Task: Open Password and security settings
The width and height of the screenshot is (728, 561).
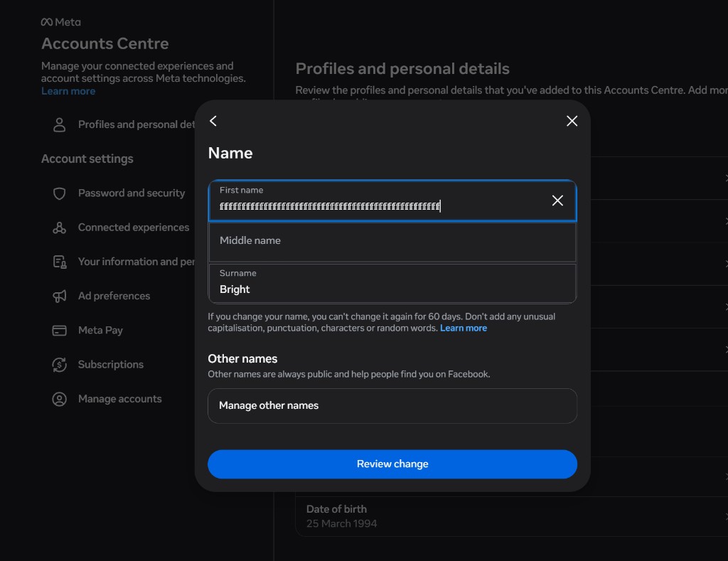Action: [x=132, y=193]
